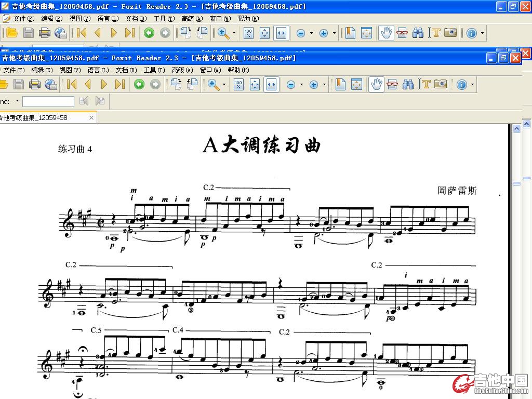Open 视图(V) menu in front window
This screenshot has width=532, height=399.
(70, 70)
